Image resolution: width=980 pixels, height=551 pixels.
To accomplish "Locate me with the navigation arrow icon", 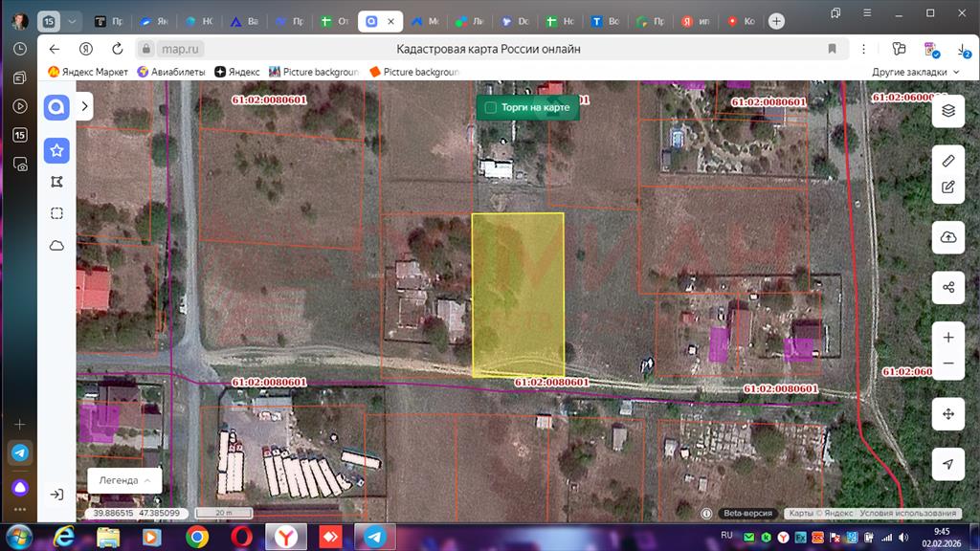I will (947, 464).
